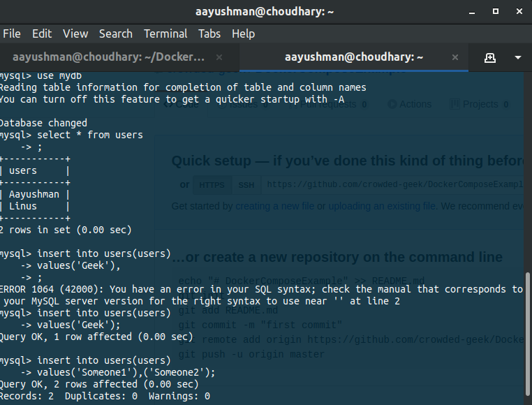
Task: Click the new terminal tab icon
Action: tap(489, 58)
